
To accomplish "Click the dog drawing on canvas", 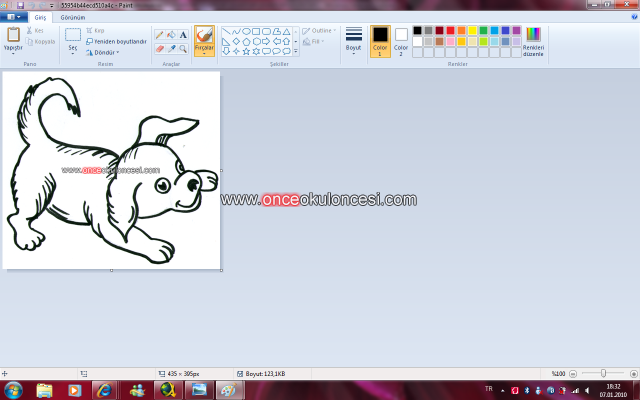I will pos(111,170).
